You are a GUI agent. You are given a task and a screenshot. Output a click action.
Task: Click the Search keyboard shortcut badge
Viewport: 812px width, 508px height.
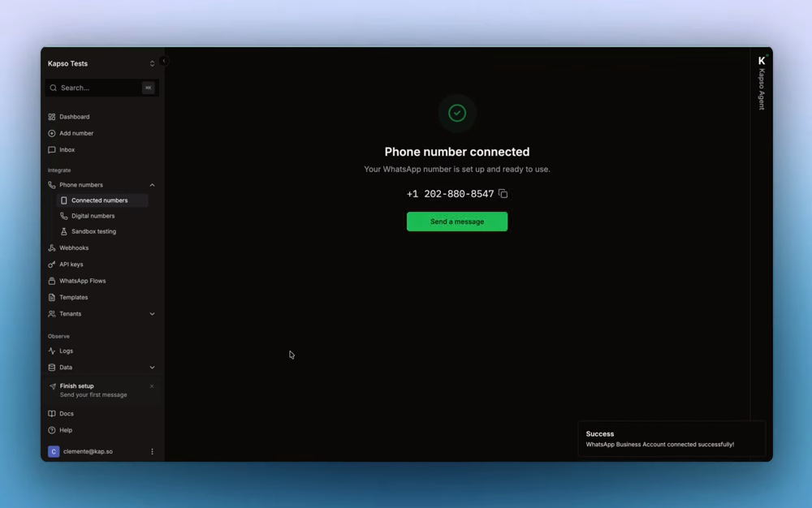[148, 88]
